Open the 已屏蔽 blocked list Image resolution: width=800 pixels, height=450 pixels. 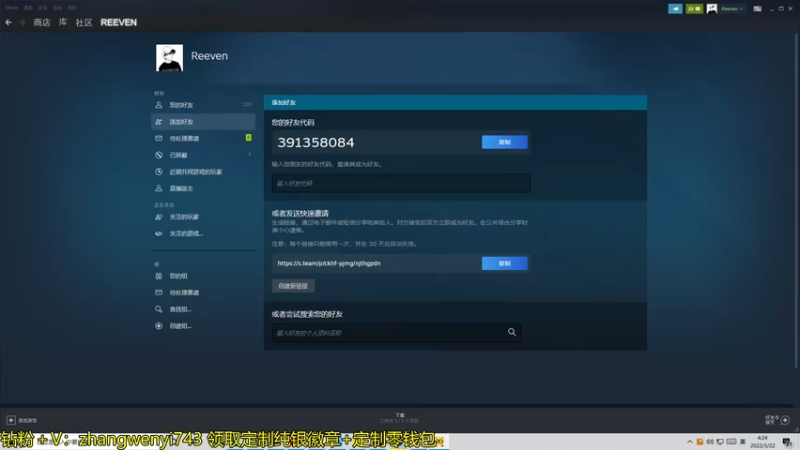tap(203, 155)
